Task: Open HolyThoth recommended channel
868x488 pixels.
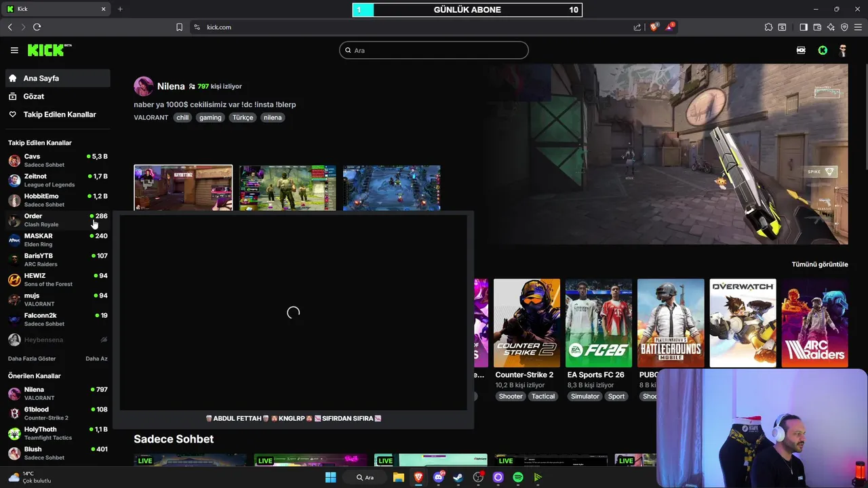Action: [58, 433]
